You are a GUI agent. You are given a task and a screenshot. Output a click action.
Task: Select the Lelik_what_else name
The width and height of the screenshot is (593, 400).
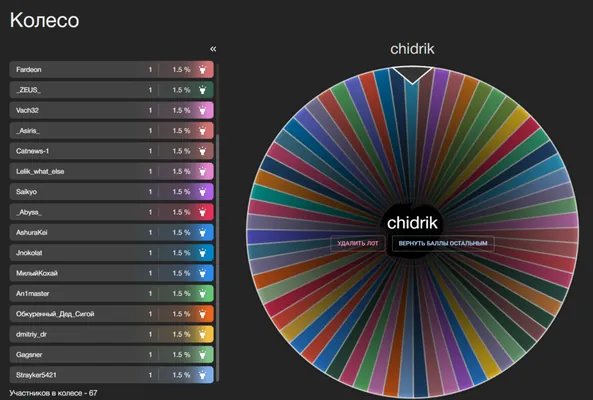pyautogui.click(x=40, y=172)
